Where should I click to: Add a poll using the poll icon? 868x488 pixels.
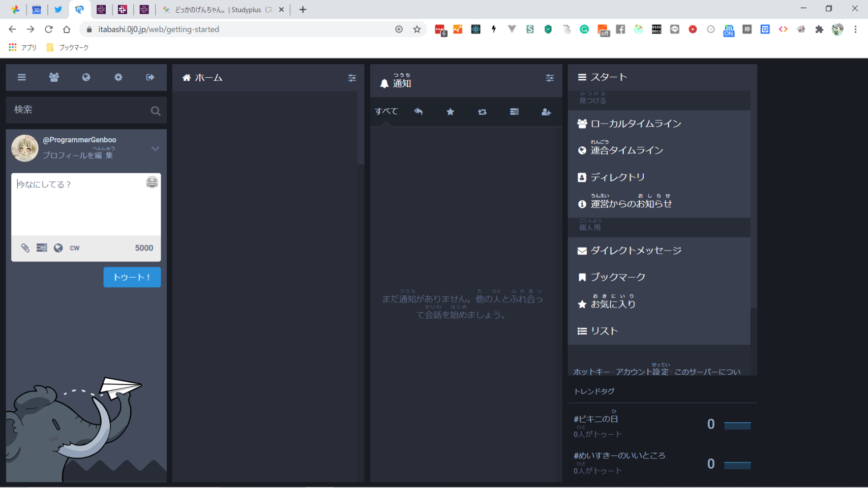coord(42,248)
